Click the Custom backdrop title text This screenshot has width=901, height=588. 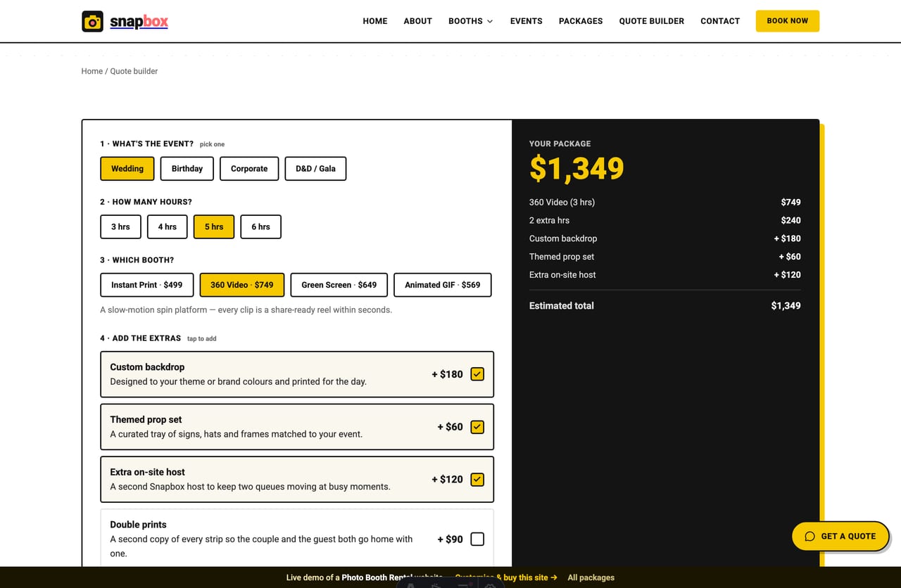147,367
